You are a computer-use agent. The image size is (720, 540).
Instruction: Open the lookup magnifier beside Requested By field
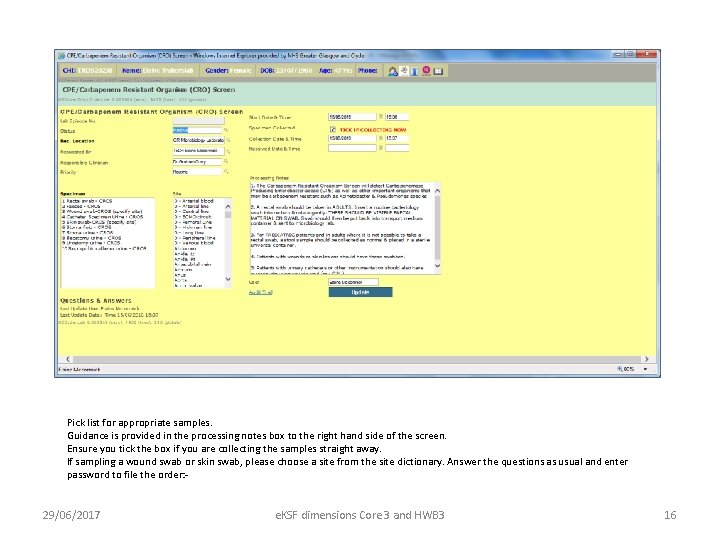pyautogui.click(x=228, y=151)
